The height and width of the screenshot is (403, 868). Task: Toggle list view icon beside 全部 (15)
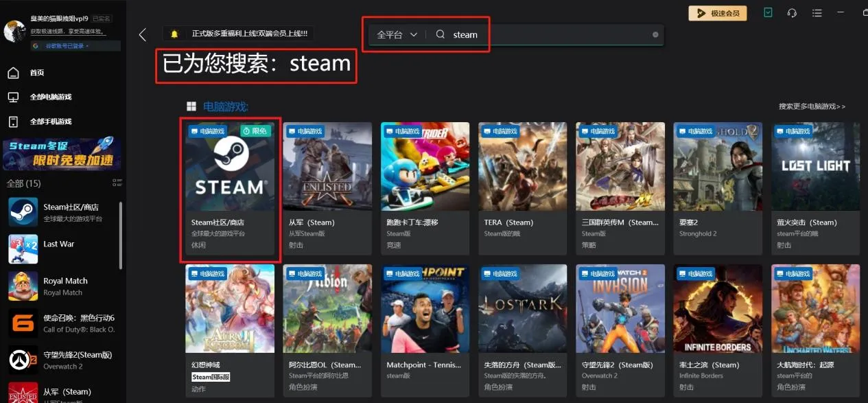click(117, 183)
